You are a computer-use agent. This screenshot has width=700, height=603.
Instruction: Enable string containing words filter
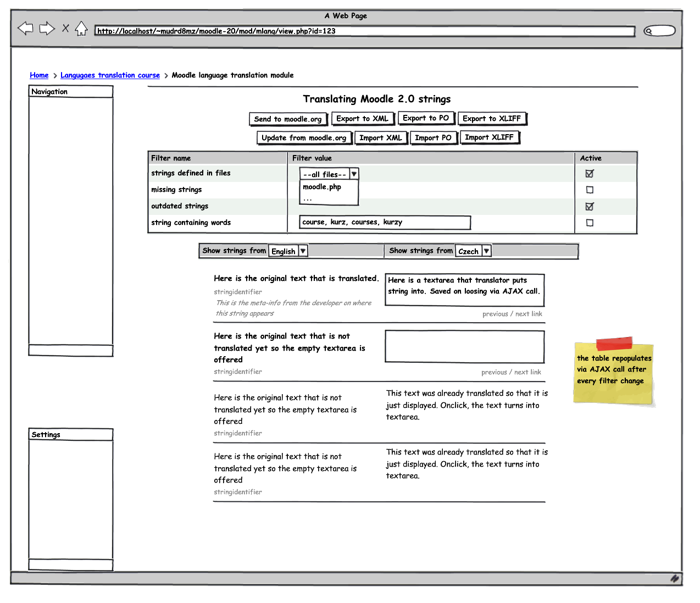click(590, 223)
